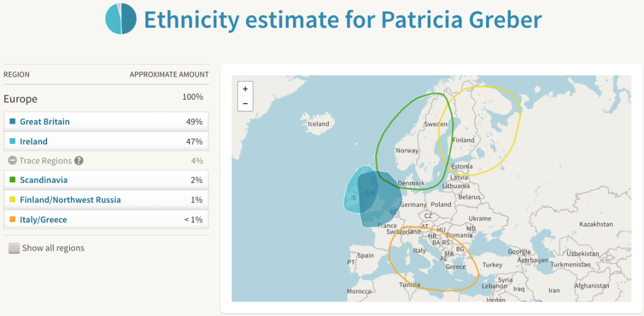
Task: Click Ireland light blue color swatch
Action: [x=13, y=141]
